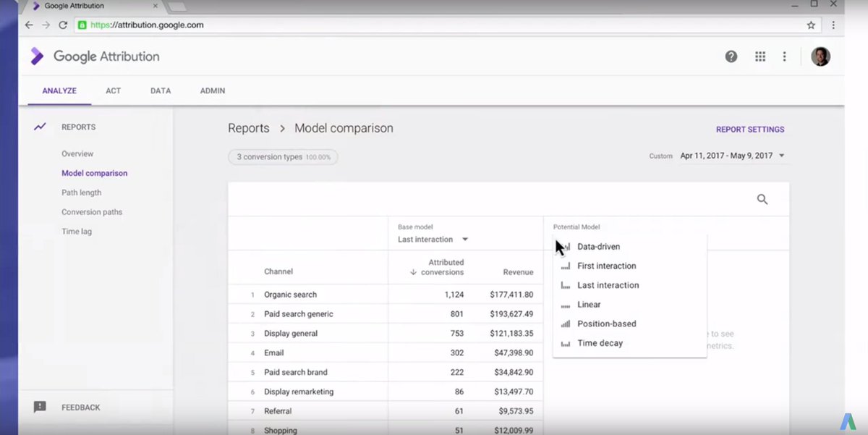The height and width of the screenshot is (435, 868).
Task: Click the FEEDBACK label in the sidebar
Action: [x=81, y=407]
